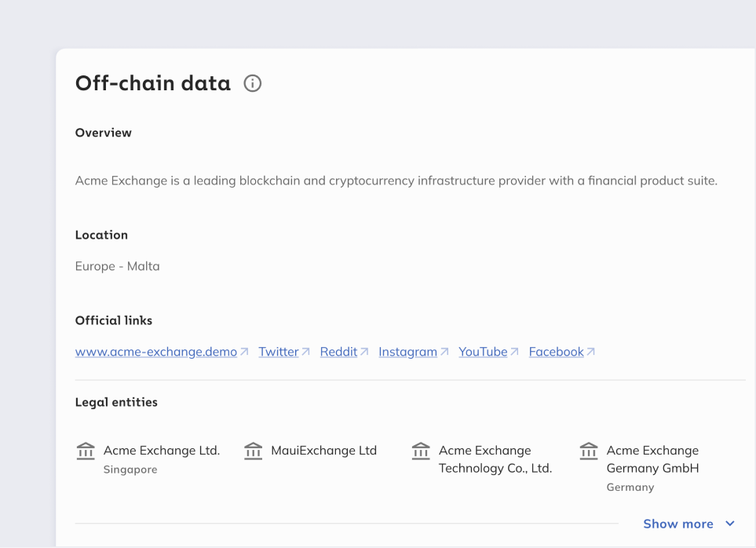Open the www.acme-exchange.demo link
This screenshot has height=548, width=756.
coord(156,352)
